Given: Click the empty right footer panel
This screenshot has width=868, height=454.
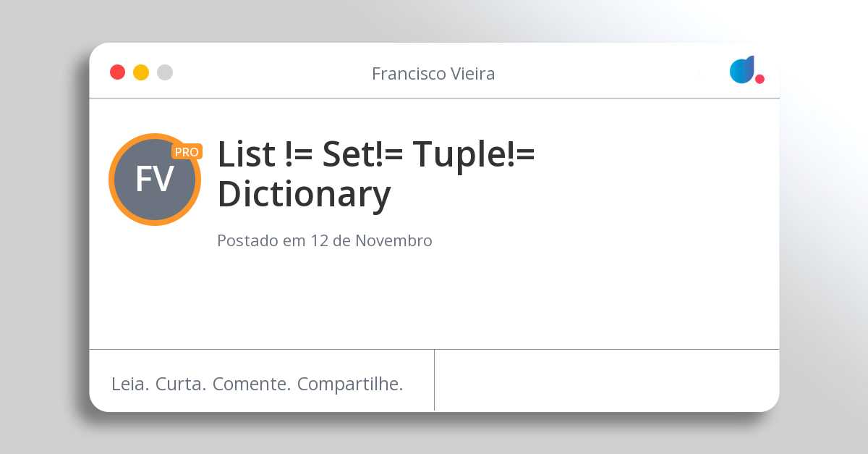Looking at the screenshot, I should click(607, 380).
